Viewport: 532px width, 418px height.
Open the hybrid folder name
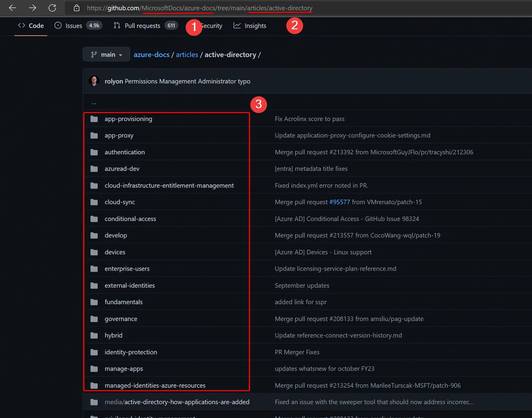pos(114,336)
